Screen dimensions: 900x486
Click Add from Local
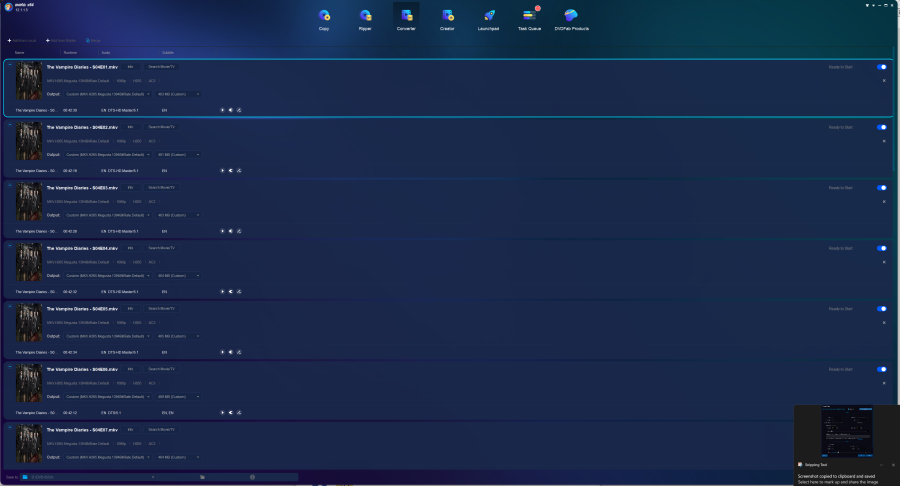point(22,41)
